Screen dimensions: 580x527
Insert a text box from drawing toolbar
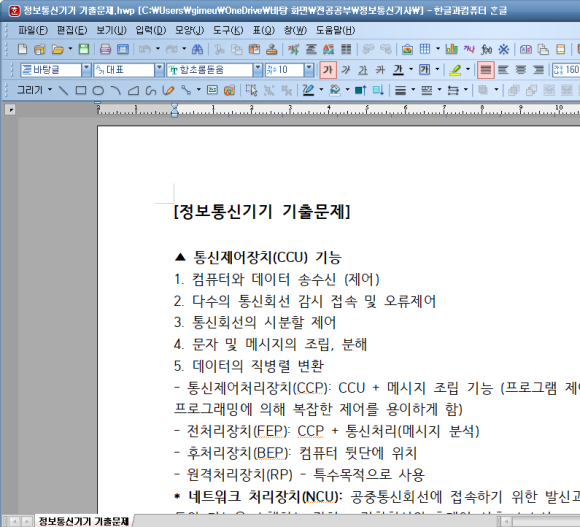212,90
